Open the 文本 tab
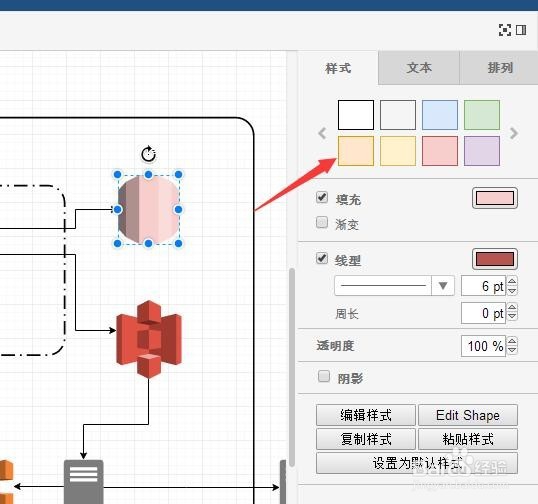 pos(419,68)
